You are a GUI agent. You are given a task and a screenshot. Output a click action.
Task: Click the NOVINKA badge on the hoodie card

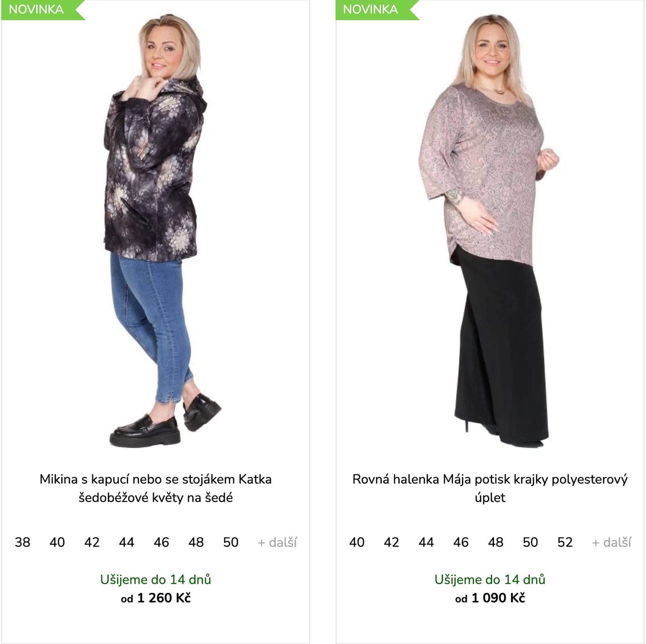tap(43, 10)
